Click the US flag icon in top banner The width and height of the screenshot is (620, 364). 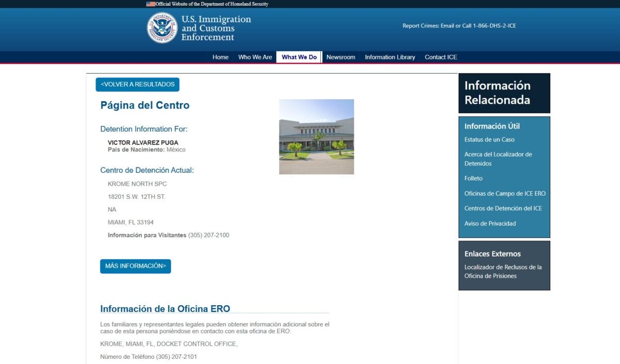(x=150, y=4)
